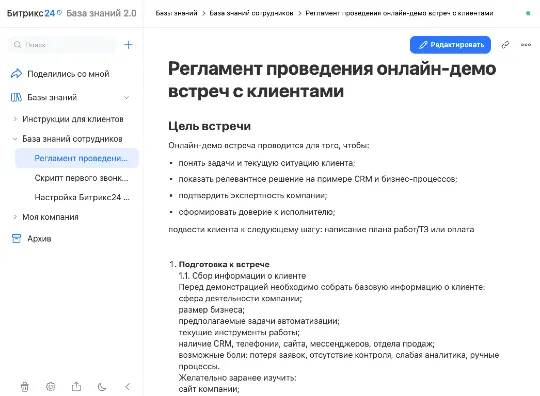Image resolution: width=540 pixels, height=396 pixels.
Task: Open Архив section
Action: [39, 239]
